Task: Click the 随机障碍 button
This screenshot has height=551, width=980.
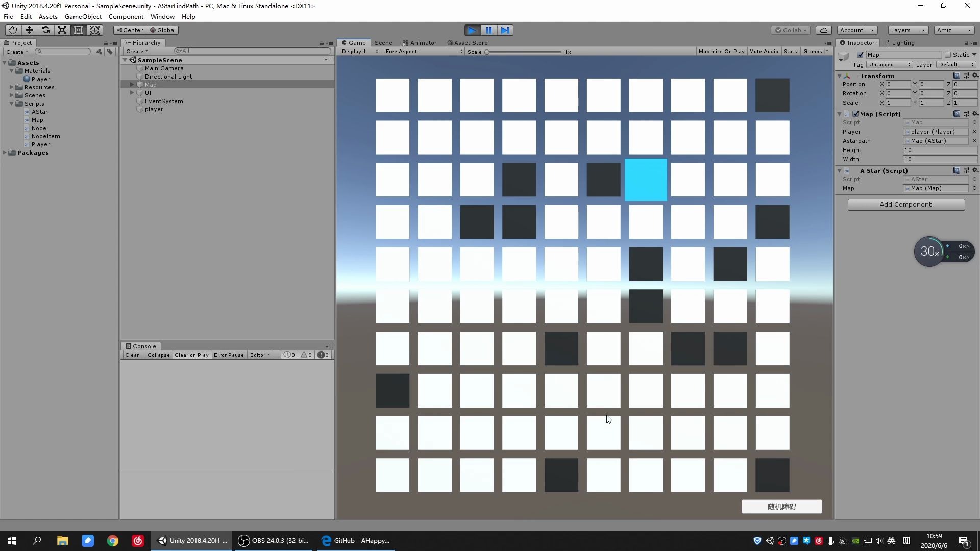Action: click(x=781, y=507)
